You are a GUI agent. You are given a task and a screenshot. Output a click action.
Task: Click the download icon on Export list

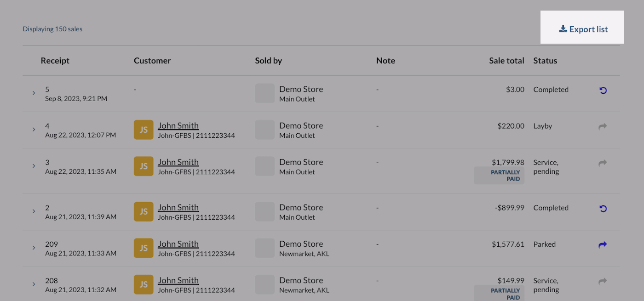(x=562, y=28)
